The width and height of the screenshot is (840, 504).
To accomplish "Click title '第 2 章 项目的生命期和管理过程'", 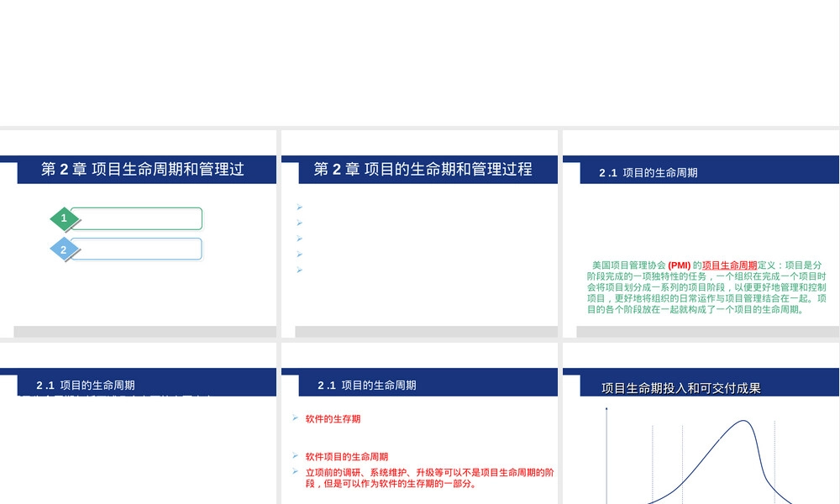I will coord(423,169).
